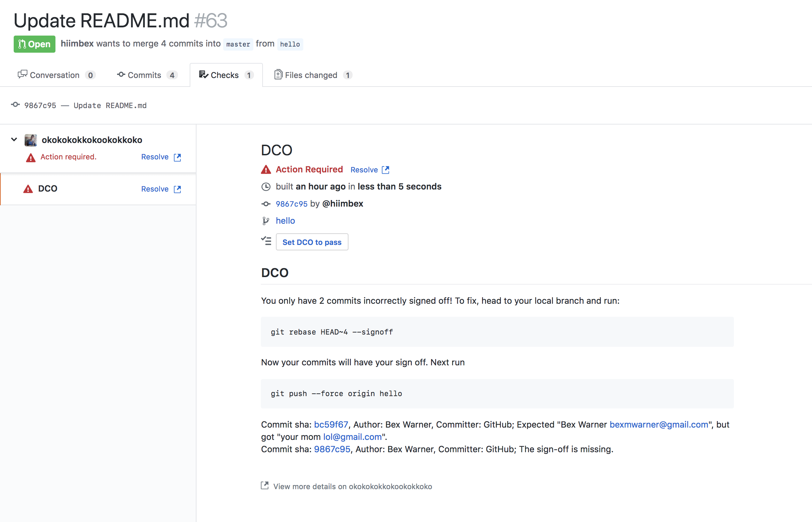Screen dimensions: 812x522
Task: Toggle the DCO check item in sidebar
Action: coord(47,188)
